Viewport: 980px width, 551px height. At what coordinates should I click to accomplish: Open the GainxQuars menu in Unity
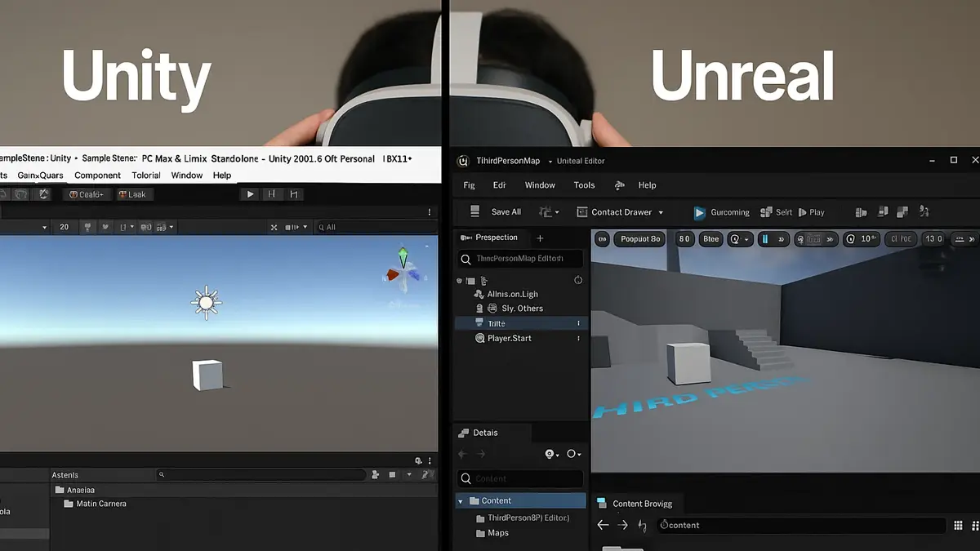pos(40,176)
